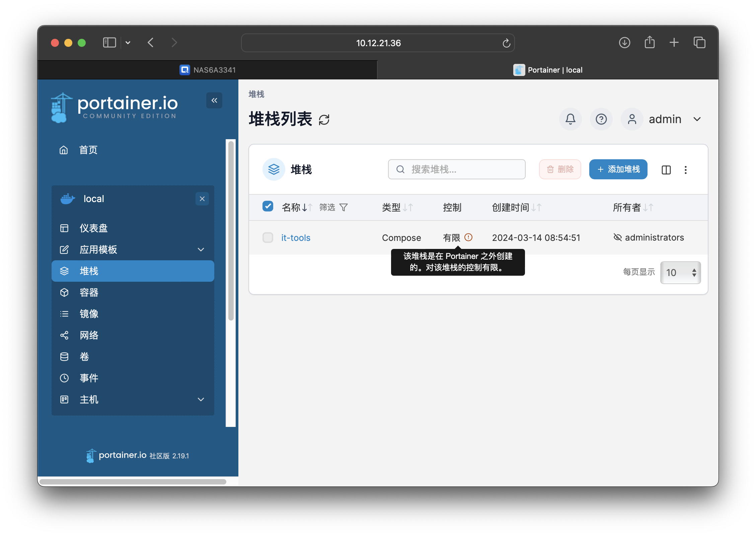Open the help question mark icon
The width and height of the screenshot is (756, 536).
pyautogui.click(x=601, y=119)
